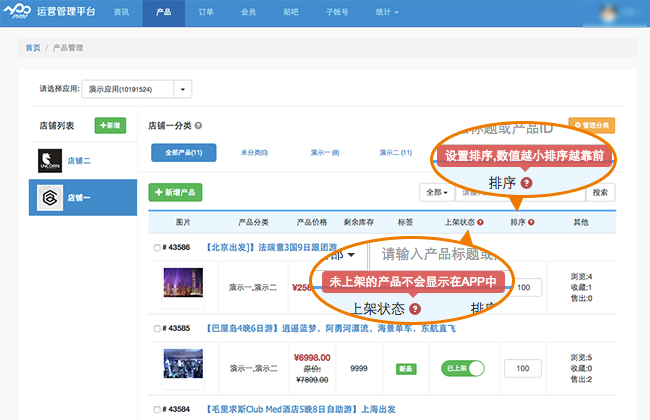The image size is (650, 420).
Task: Select the 店铺一 store logo icon
Action: tap(50, 197)
